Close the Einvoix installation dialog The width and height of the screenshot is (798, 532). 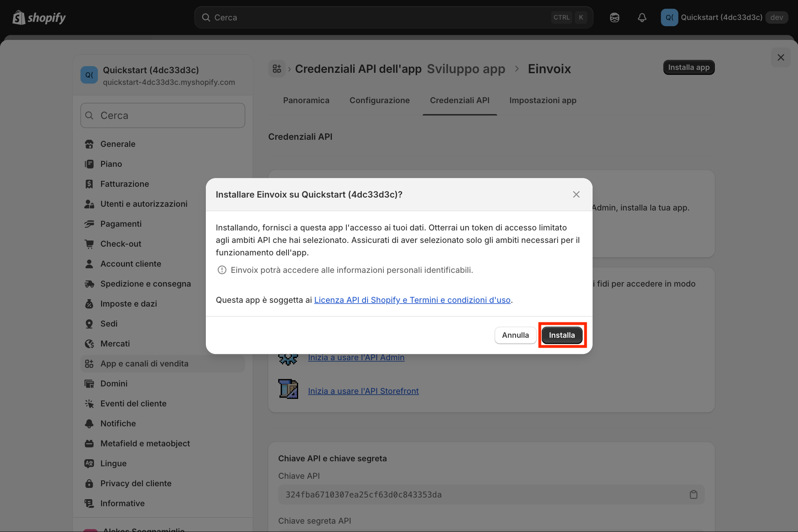click(576, 194)
